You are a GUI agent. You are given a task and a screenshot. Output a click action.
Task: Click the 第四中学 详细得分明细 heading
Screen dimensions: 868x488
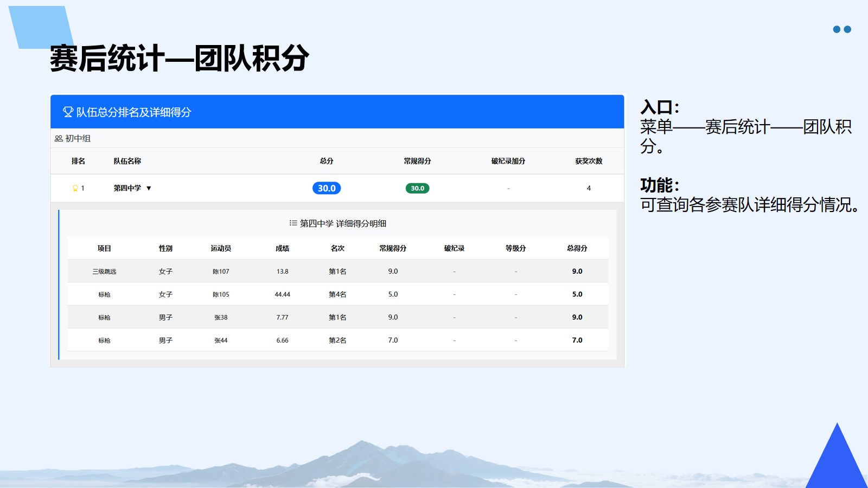click(x=343, y=223)
